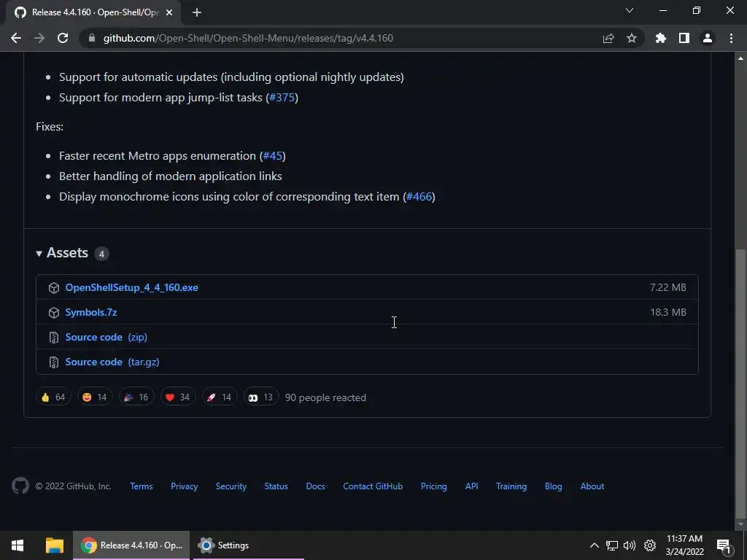
Task: Click the scrollbar down arrow
Action: [x=740, y=524]
